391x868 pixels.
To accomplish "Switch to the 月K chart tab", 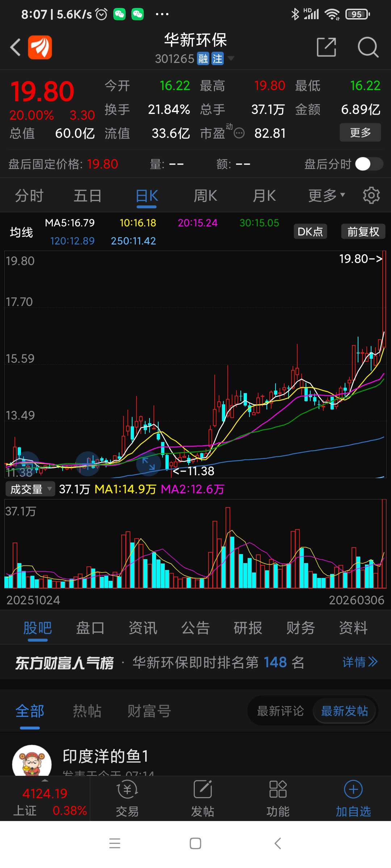I will (x=264, y=196).
